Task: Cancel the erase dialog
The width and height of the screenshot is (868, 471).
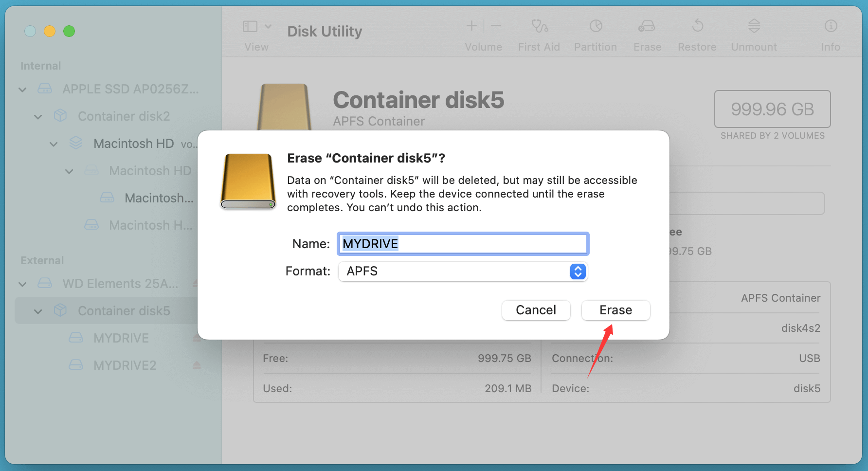Action: (536, 310)
